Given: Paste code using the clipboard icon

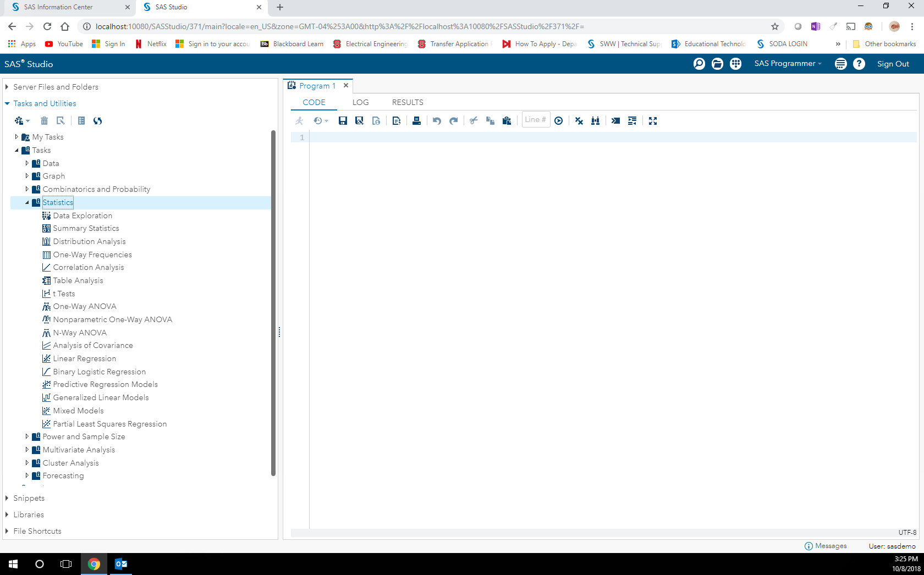Looking at the screenshot, I should point(507,120).
